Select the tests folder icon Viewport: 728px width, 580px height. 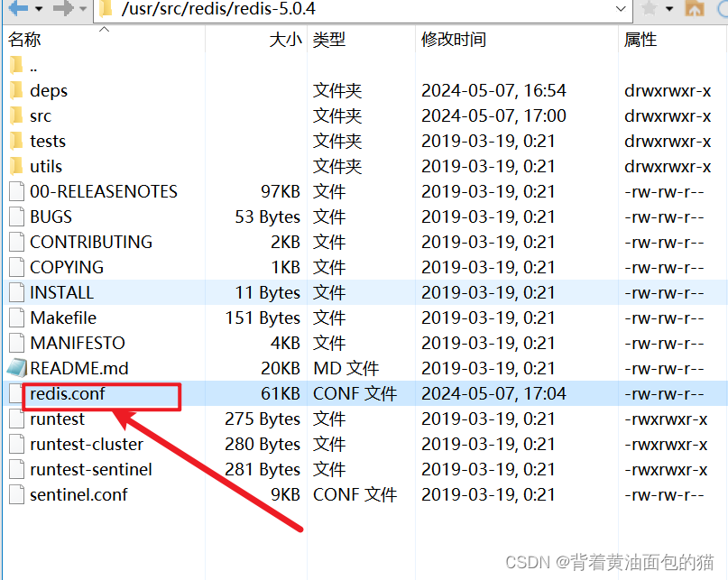(16, 141)
